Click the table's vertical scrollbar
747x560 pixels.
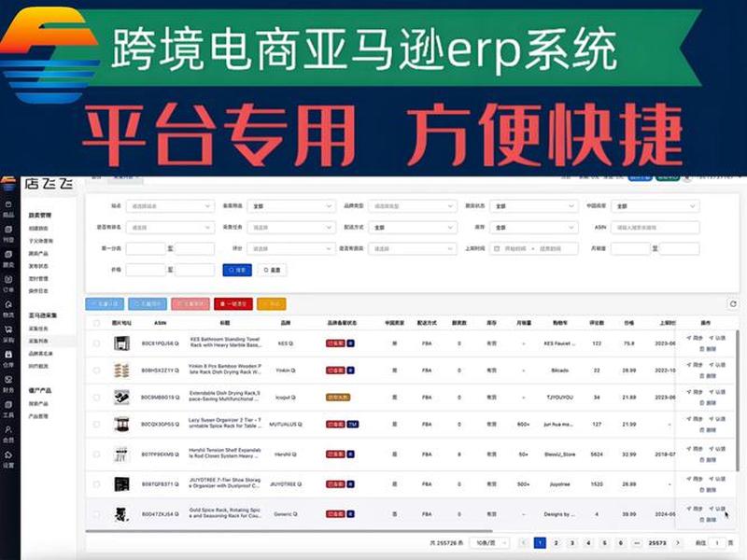click(738, 400)
